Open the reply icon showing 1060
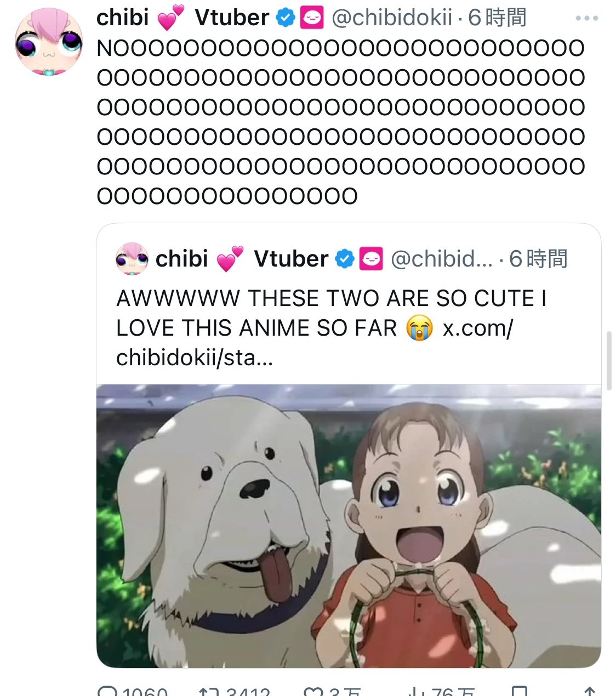The height and width of the screenshot is (696, 616). [107, 691]
